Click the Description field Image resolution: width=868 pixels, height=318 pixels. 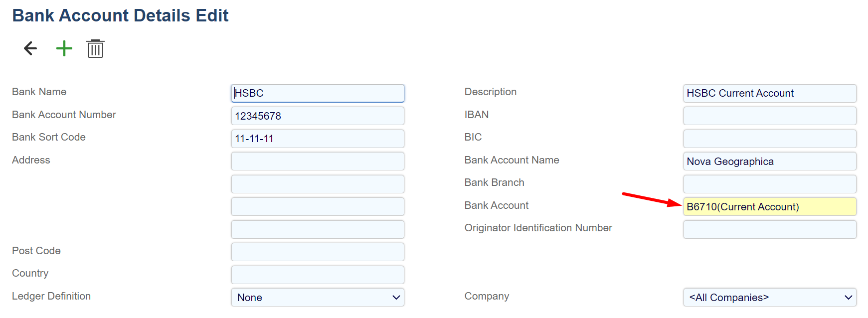pyautogui.click(x=769, y=93)
